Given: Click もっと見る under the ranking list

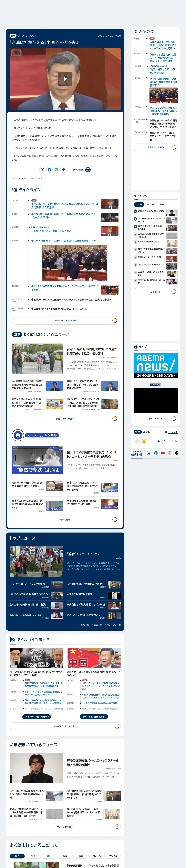Looking at the screenshot, I should 155,292.
